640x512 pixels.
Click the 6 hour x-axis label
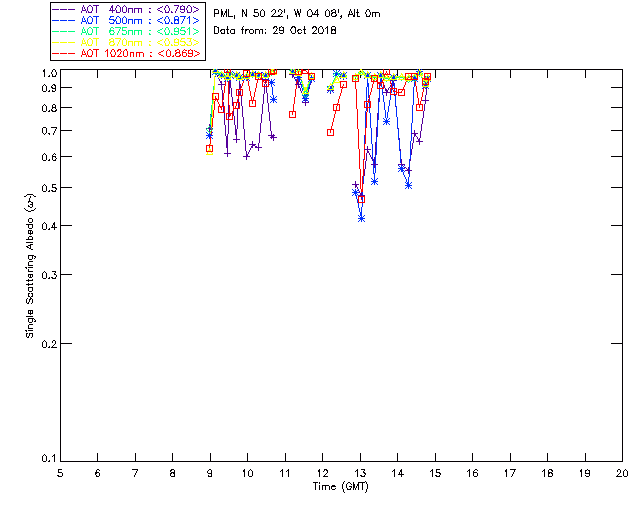pos(98,473)
